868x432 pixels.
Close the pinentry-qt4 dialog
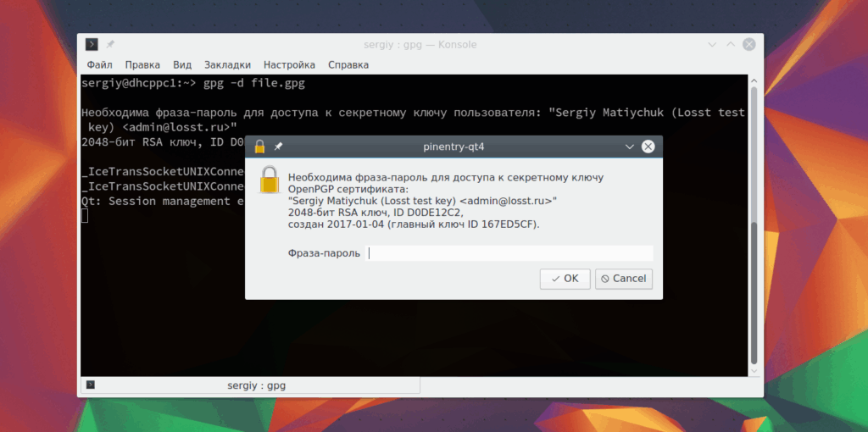pyautogui.click(x=648, y=147)
